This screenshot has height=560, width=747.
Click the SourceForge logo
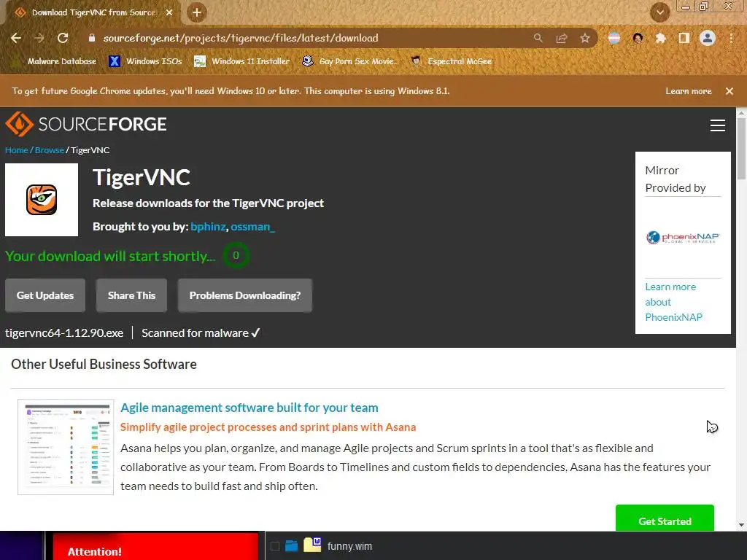[86, 124]
